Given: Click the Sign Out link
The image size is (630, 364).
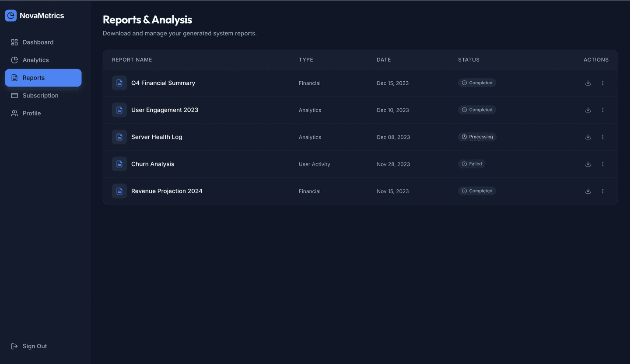Looking at the screenshot, I should tap(35, 346).
